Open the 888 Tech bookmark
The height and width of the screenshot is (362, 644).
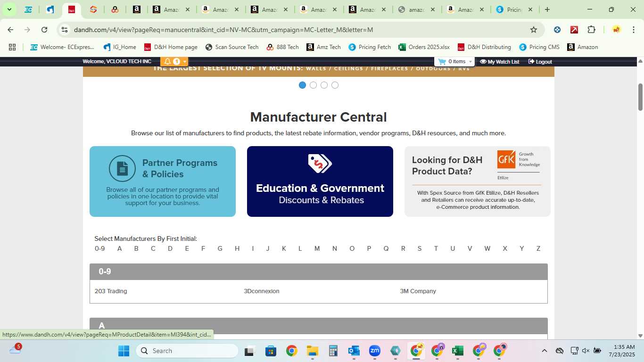(x=282, y=47)
